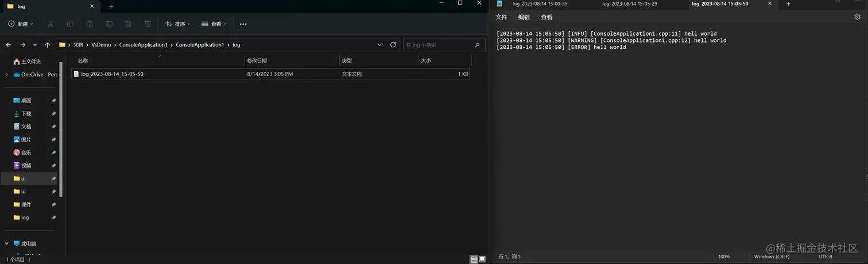Go forward with the right arrow in Explorer
This screenshot has height=264, width=868.
pos(22,45)
